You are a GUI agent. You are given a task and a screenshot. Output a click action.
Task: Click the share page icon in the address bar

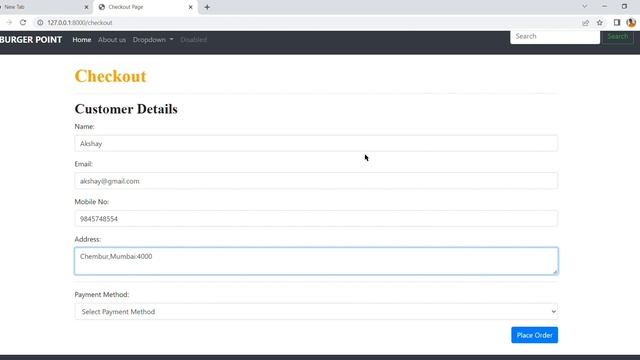585,23
